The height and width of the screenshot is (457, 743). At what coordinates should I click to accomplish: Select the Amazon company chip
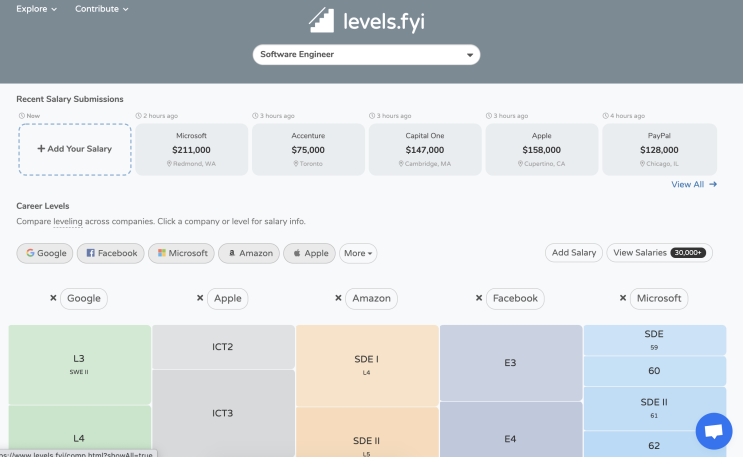point(249,253)
